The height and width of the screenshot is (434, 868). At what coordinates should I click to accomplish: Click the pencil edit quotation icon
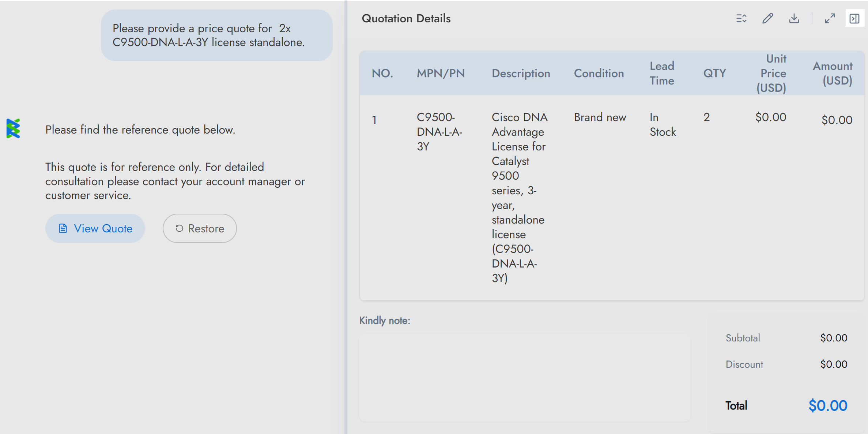click(x=767, y=18)
